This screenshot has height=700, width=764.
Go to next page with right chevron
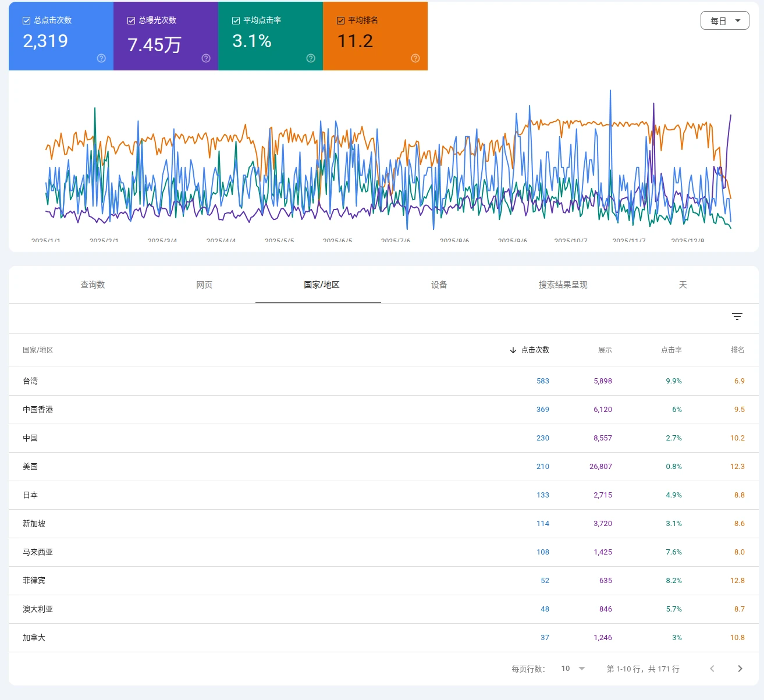click(x=740, y=669)
